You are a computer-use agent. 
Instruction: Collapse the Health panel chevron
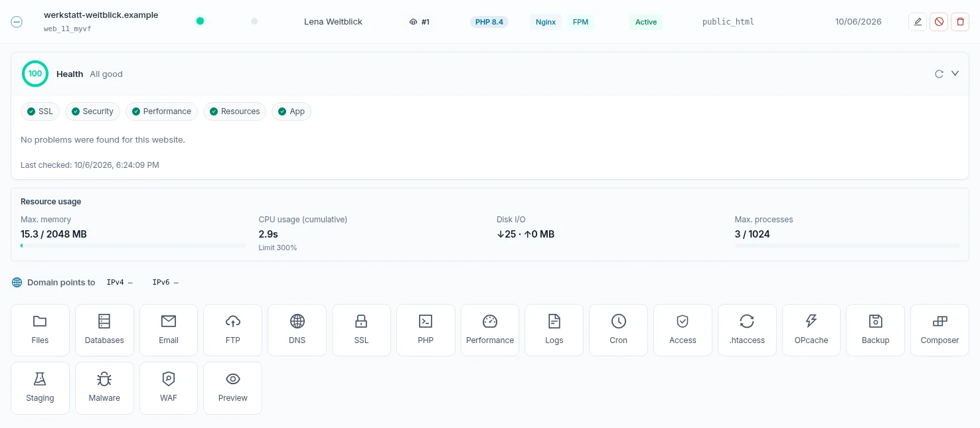tap(955, 74)
